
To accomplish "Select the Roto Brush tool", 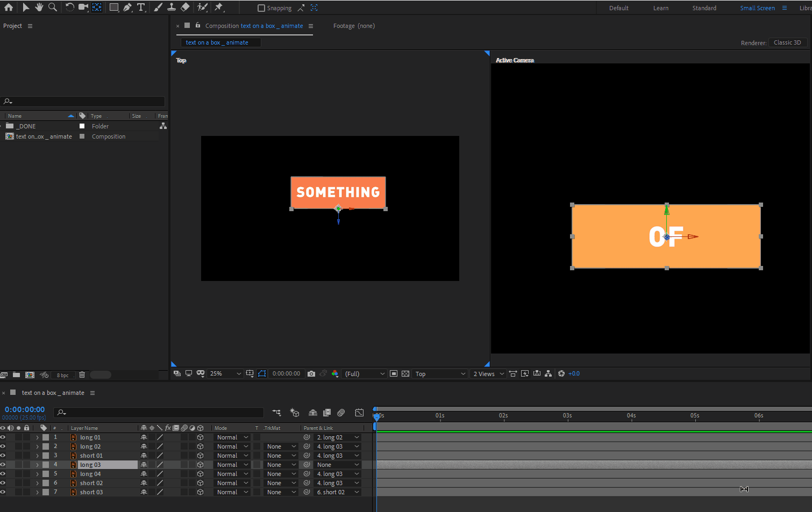I will tap(202, 8).
